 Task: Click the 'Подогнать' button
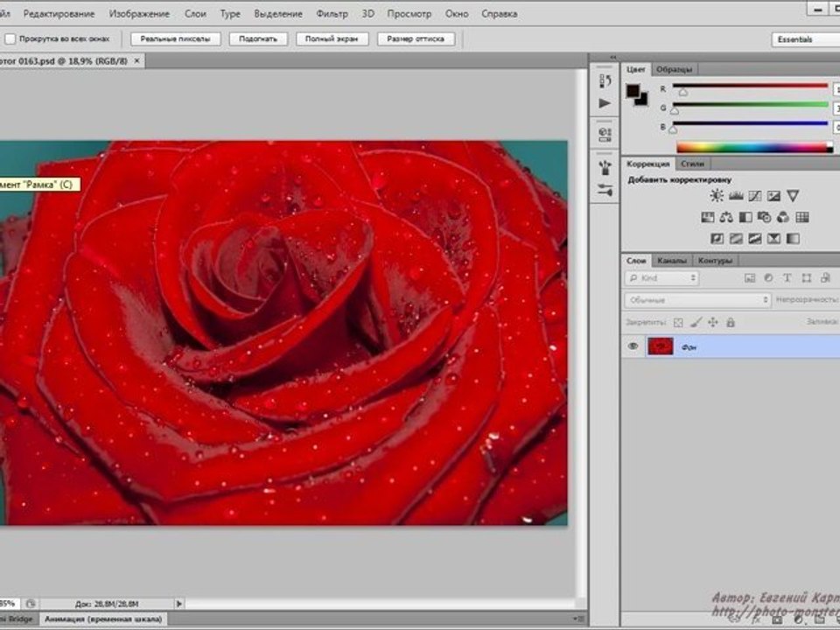(x=258, y=39)
